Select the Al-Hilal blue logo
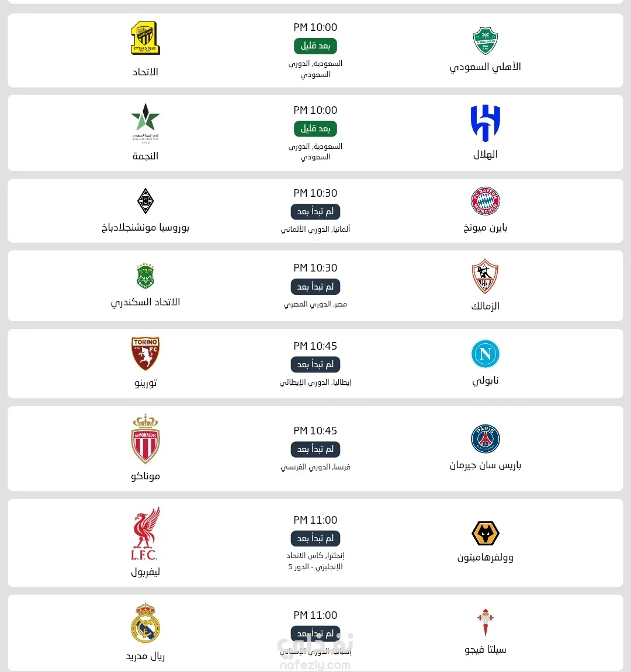Image resolution: width=631 pixels, height=672 pixels. (x=486, y=123)
